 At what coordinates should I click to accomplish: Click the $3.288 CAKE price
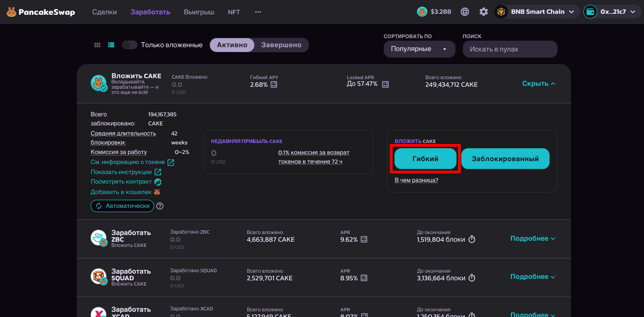tap(441, 12)
